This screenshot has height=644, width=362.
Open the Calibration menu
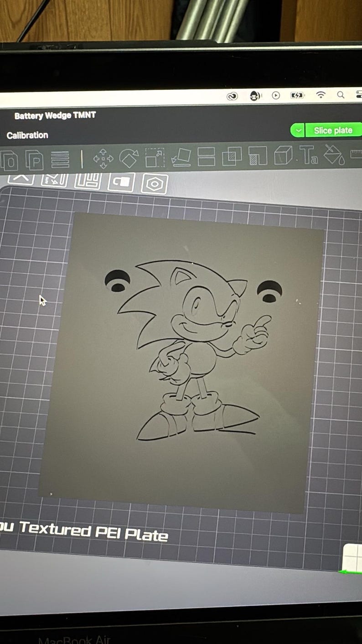pos(27,135)
